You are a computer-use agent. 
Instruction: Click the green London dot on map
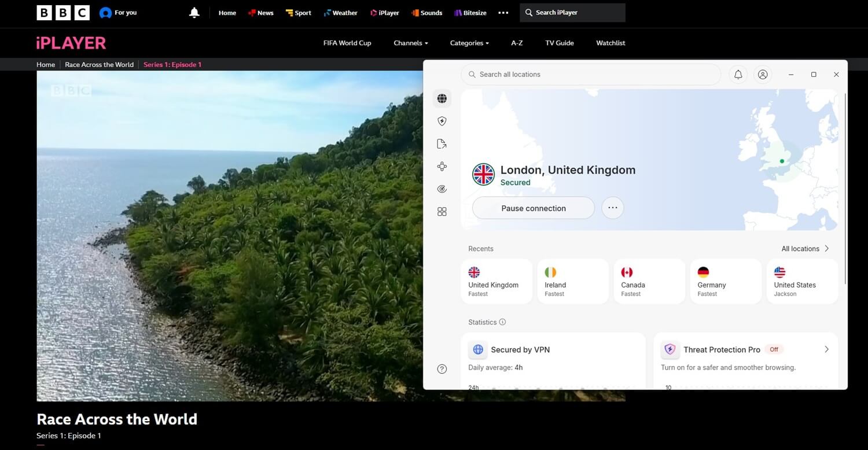(x=782, y=161)
